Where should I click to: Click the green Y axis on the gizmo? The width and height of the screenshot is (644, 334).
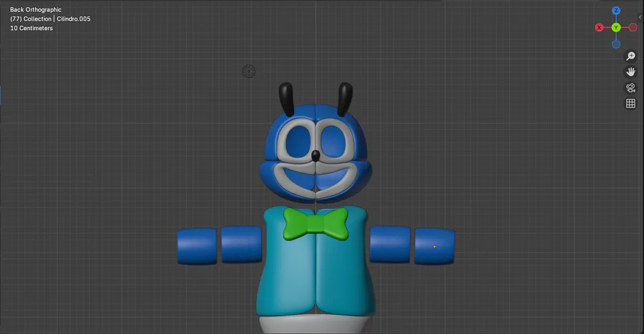615,27
